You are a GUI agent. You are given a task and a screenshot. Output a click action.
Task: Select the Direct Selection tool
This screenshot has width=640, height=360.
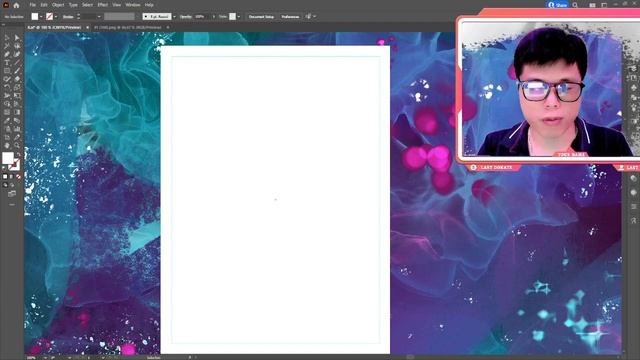(17, 38)
